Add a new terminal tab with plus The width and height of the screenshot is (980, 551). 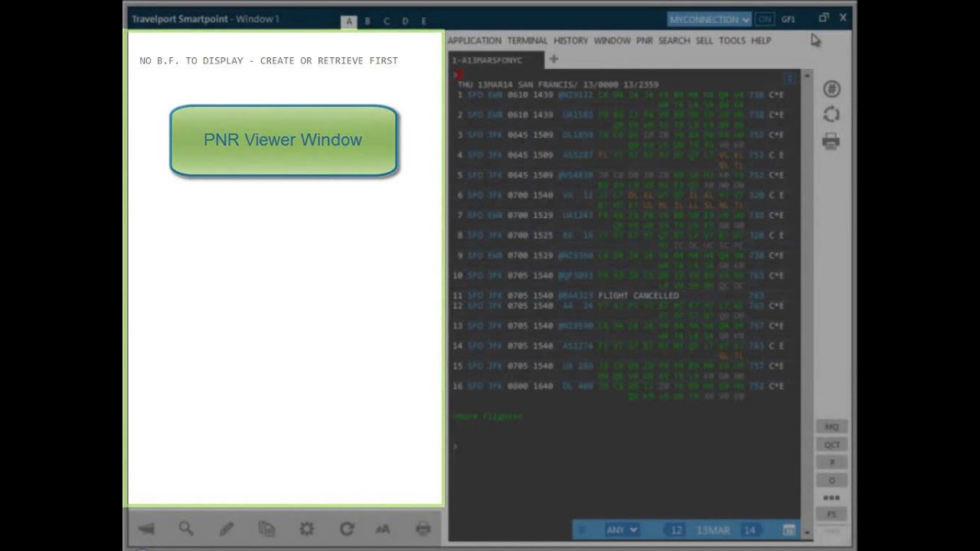(554, 59)
